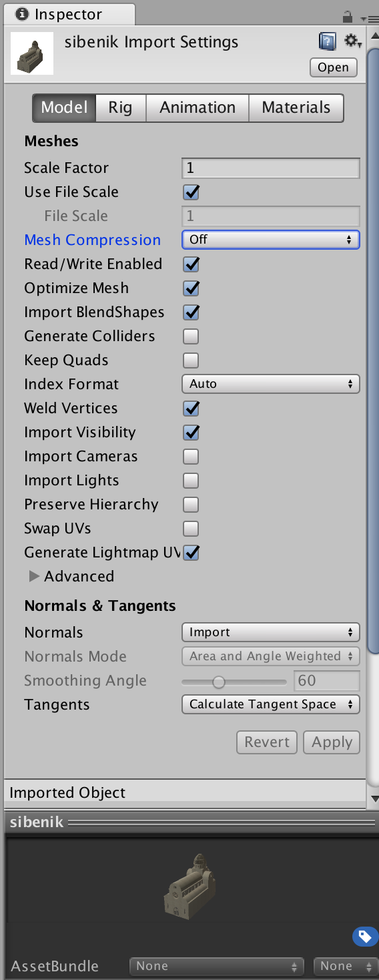
Task: Toggle the Inspector lock icon
Action: click(347, 16)
